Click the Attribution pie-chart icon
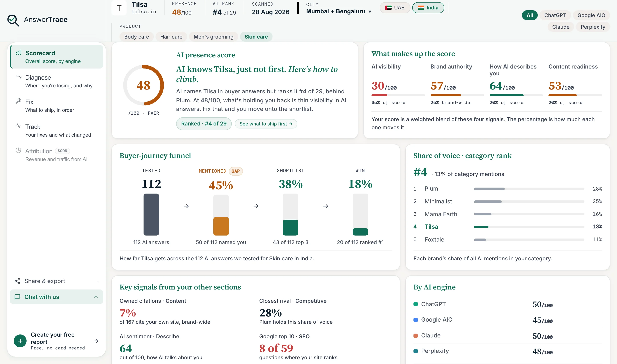This screenshot has height=364, width=617. point(18,150)
